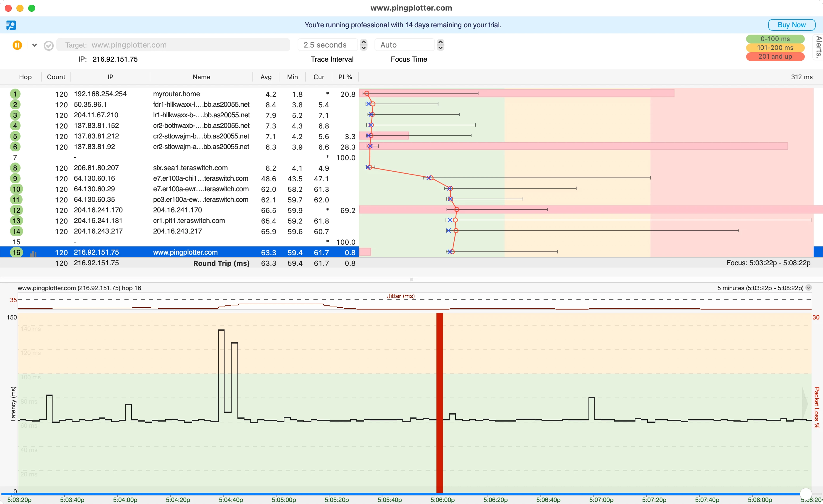
Task: Click the Focus Time stepper arrows
Action: pos(441,45)
